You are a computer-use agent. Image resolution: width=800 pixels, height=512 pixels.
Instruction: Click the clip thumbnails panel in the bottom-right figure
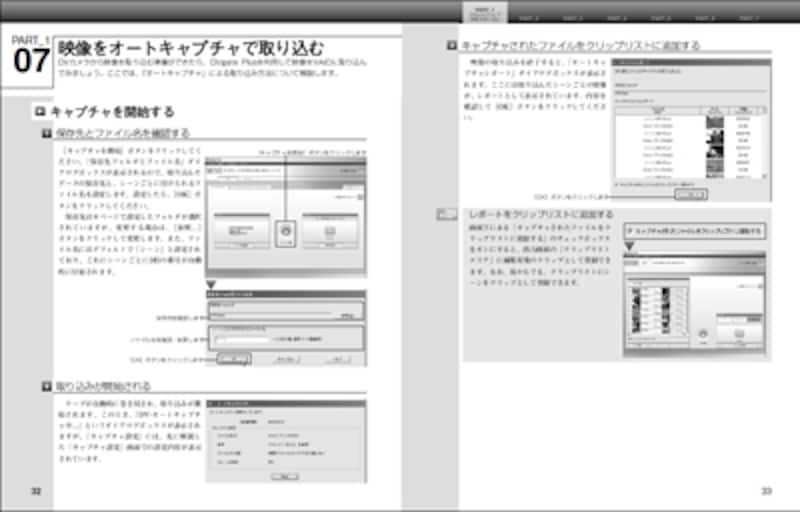tap(657, 311)
